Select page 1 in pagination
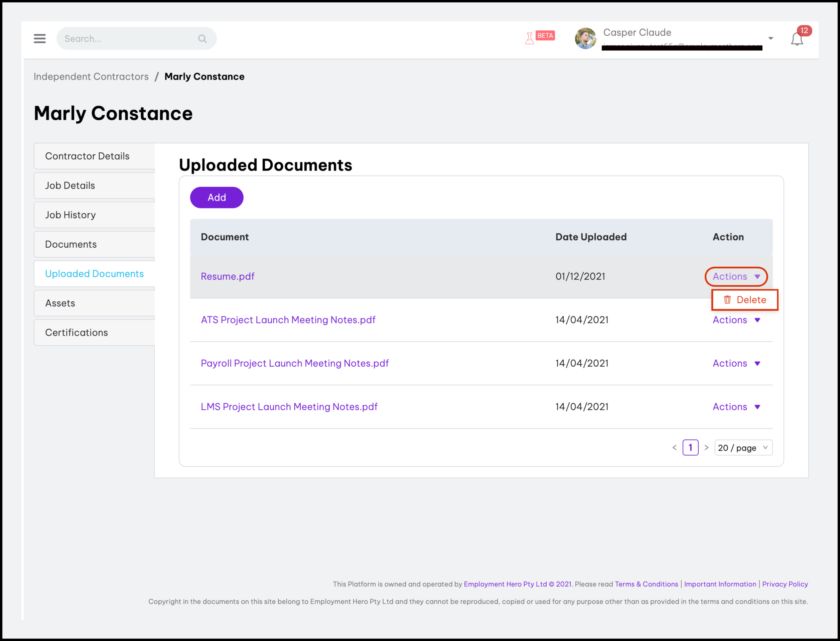 [690, 447]
